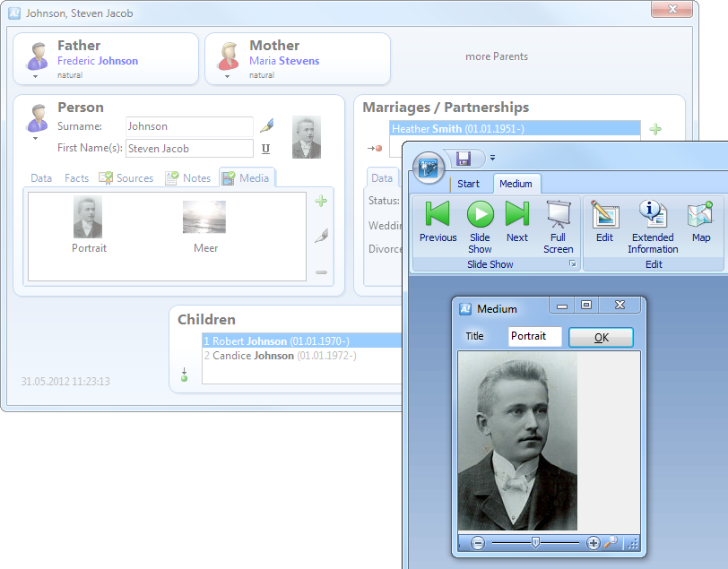
Task: Click the more Parents link
Action: coord(496,56)
